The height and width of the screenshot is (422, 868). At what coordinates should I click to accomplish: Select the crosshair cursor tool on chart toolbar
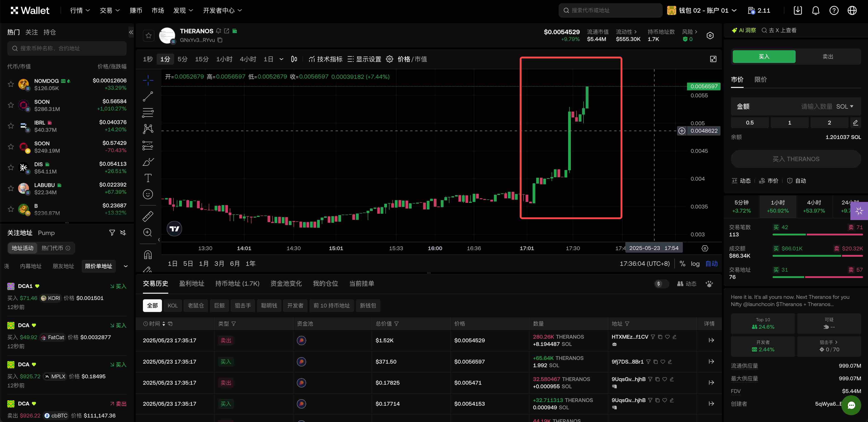click(x=148, y=80)
